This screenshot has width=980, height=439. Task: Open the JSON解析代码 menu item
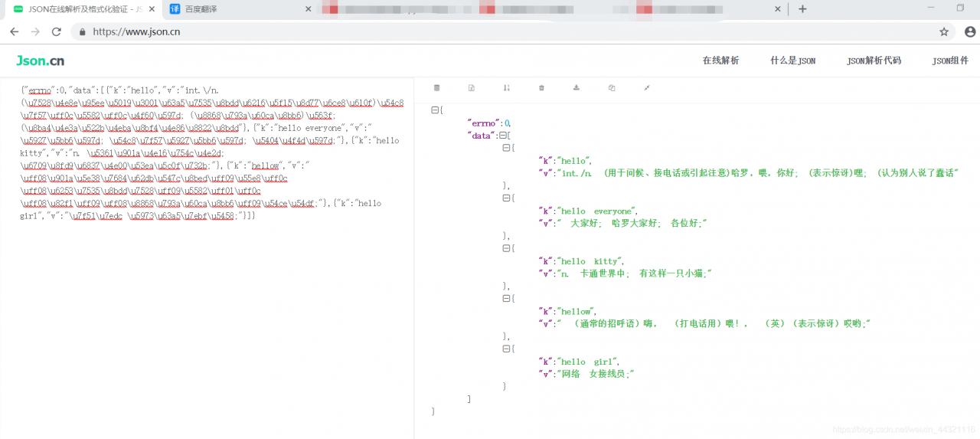point(874,61)
